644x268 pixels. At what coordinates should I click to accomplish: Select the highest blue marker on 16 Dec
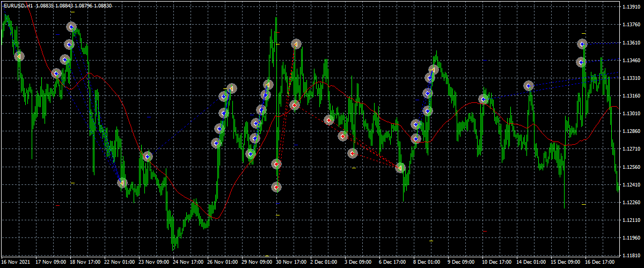pyautogui.click(x=583, y=44)
